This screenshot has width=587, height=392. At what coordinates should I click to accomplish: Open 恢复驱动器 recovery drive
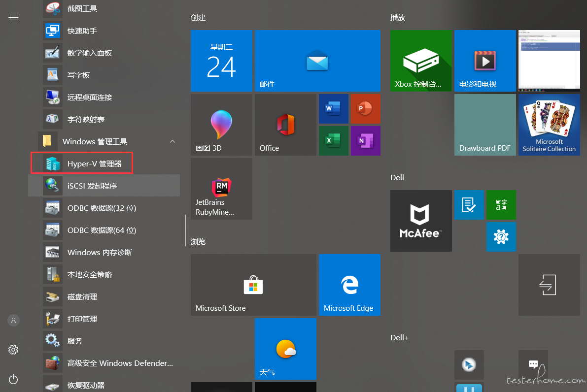104,384
